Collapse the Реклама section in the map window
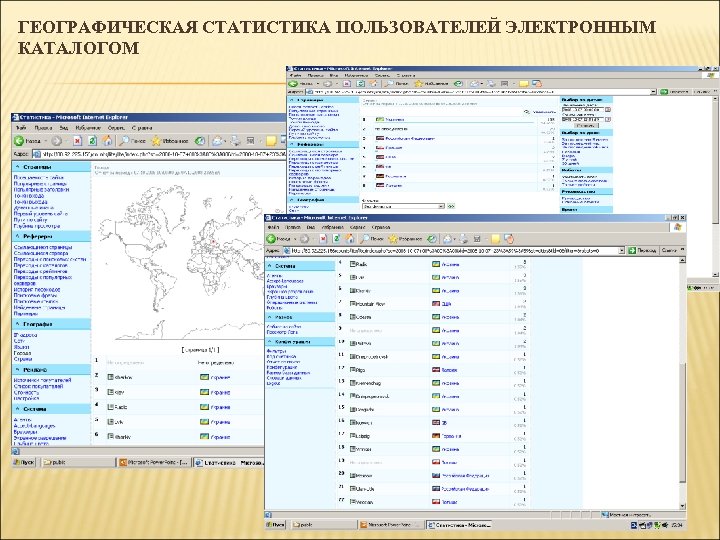This screenshot has height=540, width=720. click(x=17, y=370)
